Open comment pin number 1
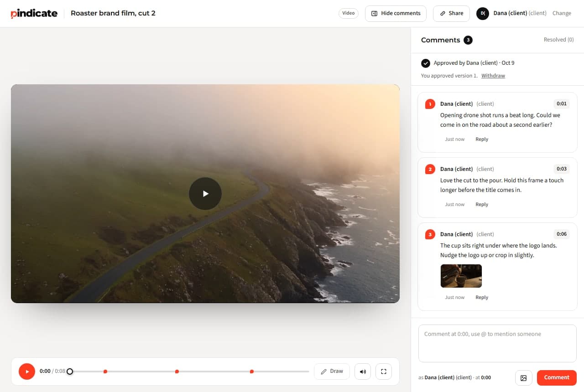Viewport: 584px width, 392px height. click(x=430, y=104)
